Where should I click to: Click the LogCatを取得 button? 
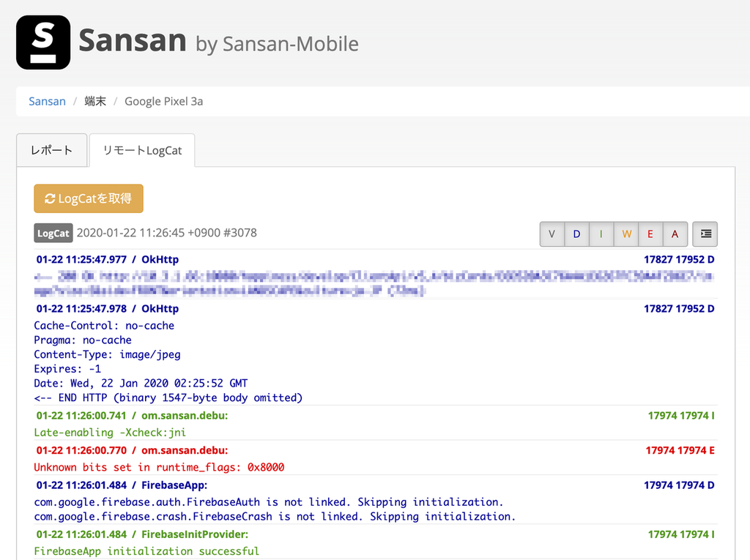[89, 198]
